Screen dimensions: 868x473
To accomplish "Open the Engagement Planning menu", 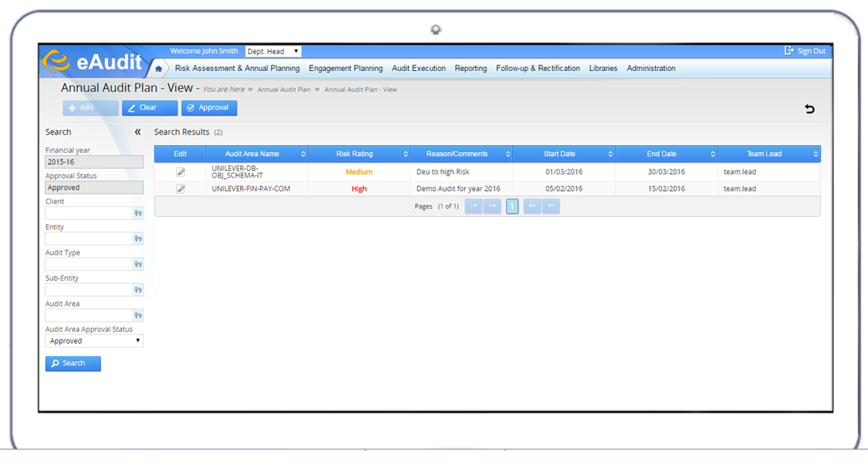I will (346, 69).
